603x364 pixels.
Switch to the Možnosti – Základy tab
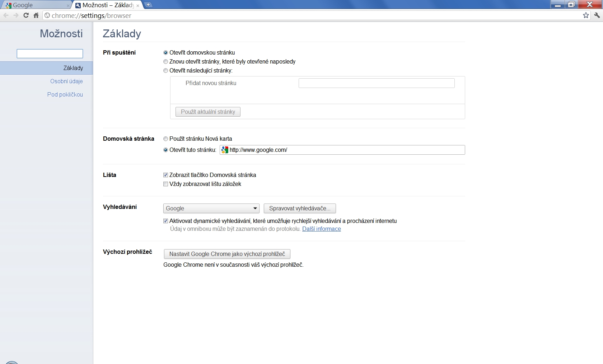[107, 5]
